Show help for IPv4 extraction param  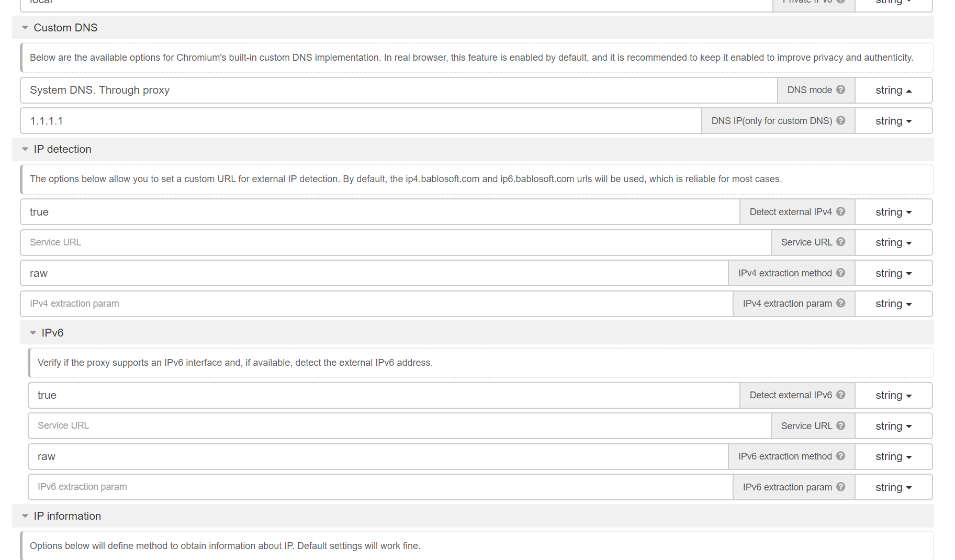pyautogui.click(x=840, y=303)
